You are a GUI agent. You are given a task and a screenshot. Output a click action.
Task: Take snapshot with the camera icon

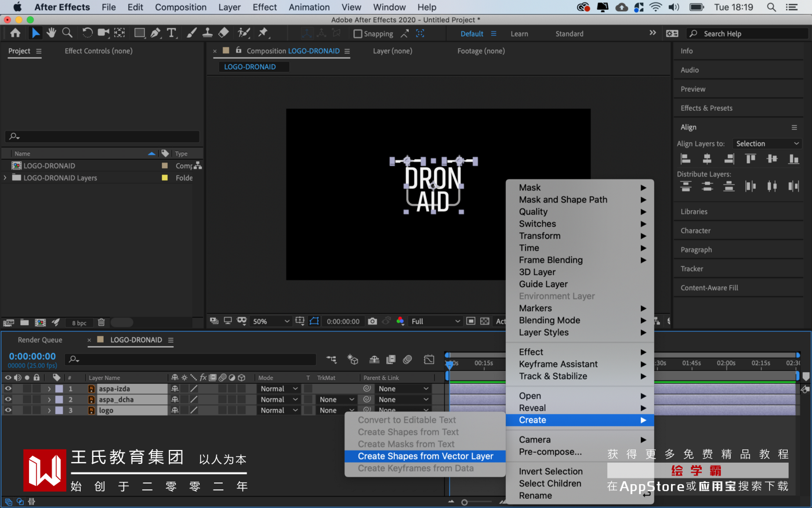pyautogui.click(x=372, y=321)
